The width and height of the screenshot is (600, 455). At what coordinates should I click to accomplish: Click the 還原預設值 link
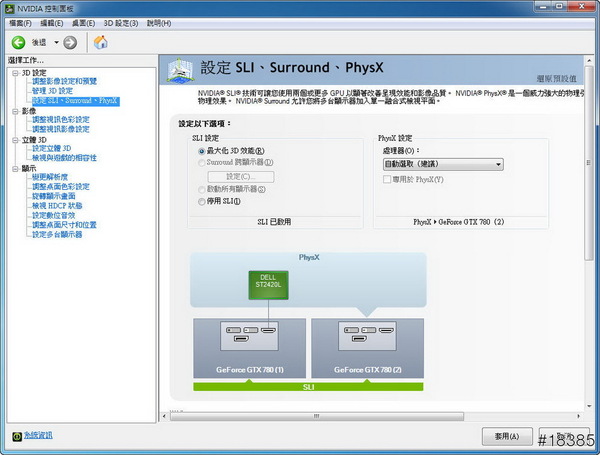556,78
